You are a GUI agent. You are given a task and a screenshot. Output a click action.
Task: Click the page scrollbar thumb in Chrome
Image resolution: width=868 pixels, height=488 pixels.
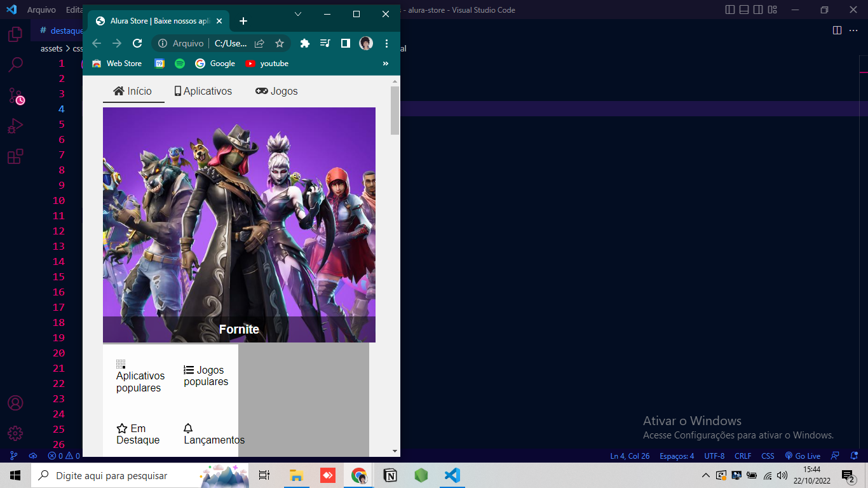[395, 111]
